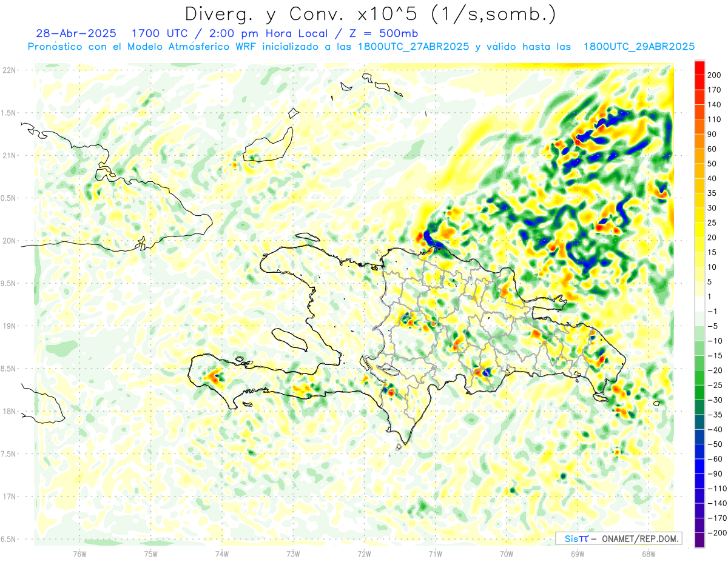
Task: Click the '69W' longitude axis label
Action: pyautogui.click(x=577, y=554)
